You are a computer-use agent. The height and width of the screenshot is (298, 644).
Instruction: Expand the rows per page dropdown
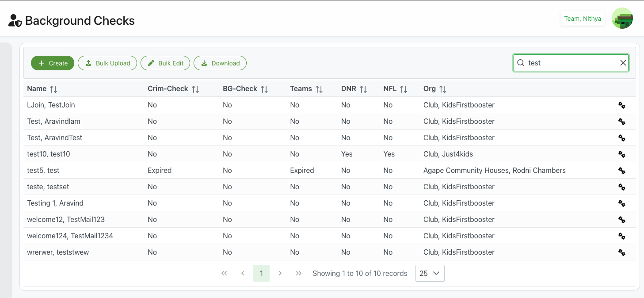coord(430,273)
